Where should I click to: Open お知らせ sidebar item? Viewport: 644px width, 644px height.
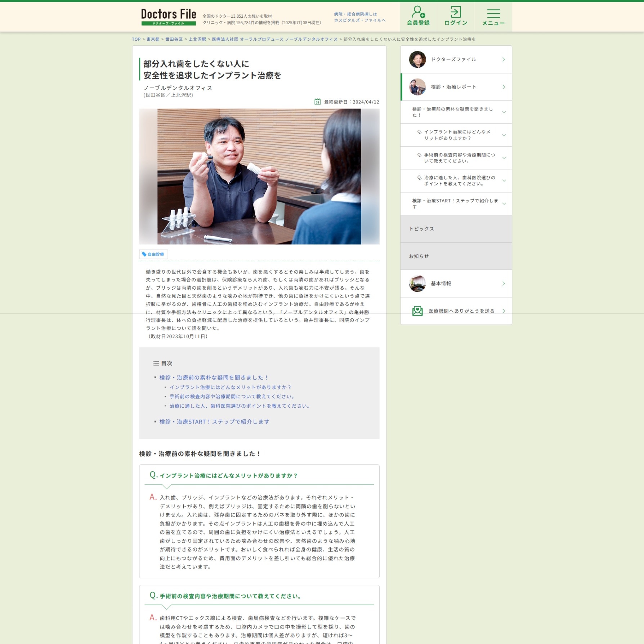click(456, 256)
